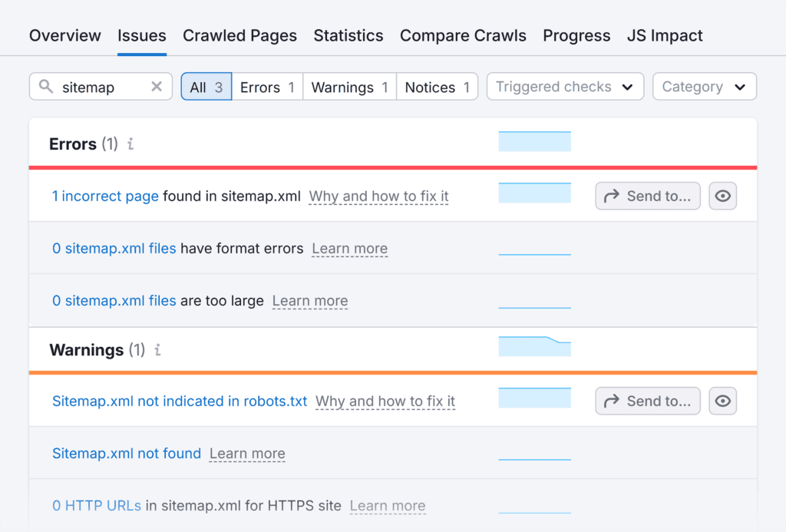Select the Warnings filter pill

(x=349, y=87)
